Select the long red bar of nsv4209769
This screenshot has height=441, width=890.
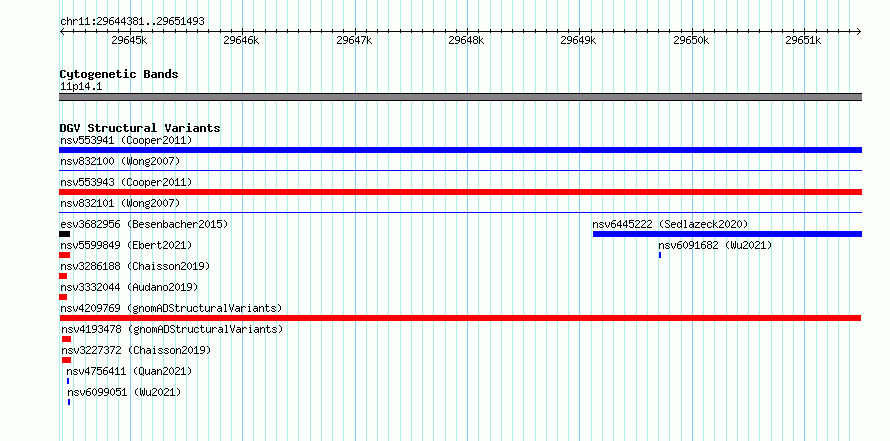[460, 318]
